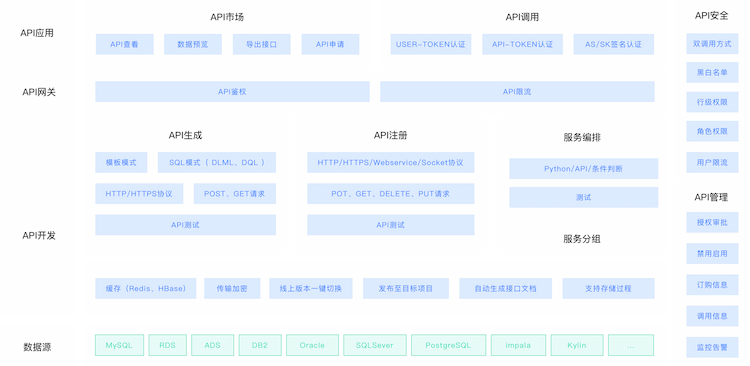Select USER-TOKEN认证 box

[x=430, y=44]
